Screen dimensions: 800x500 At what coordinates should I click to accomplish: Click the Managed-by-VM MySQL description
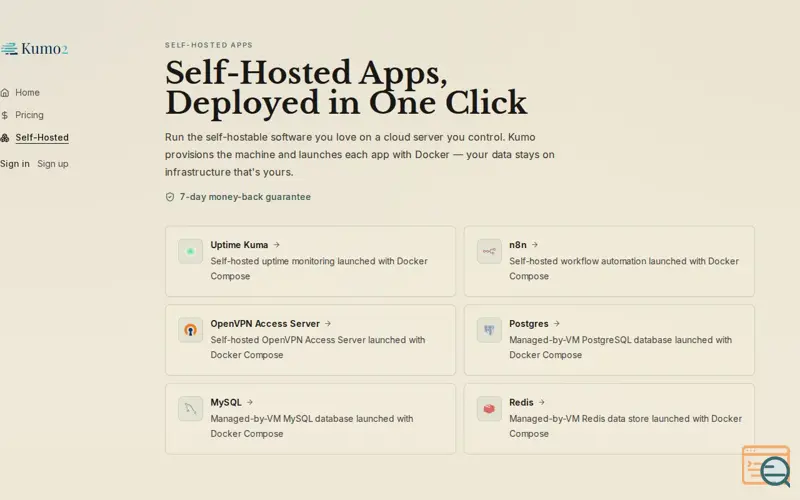[x=312, y=426]
